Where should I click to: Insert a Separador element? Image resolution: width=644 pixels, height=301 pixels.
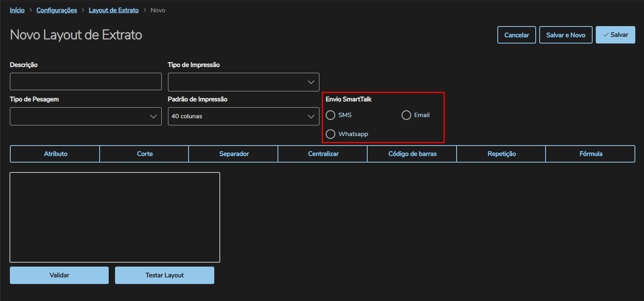coord(234,154)
